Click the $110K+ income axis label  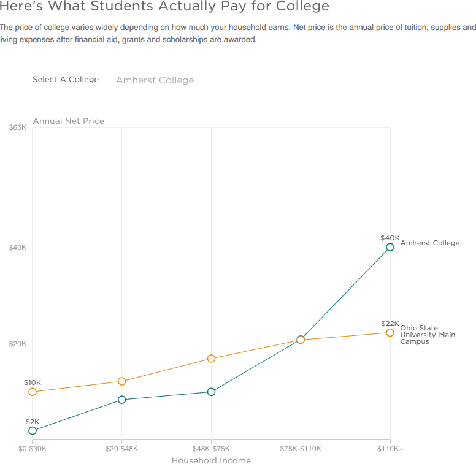tap(390, 449)
